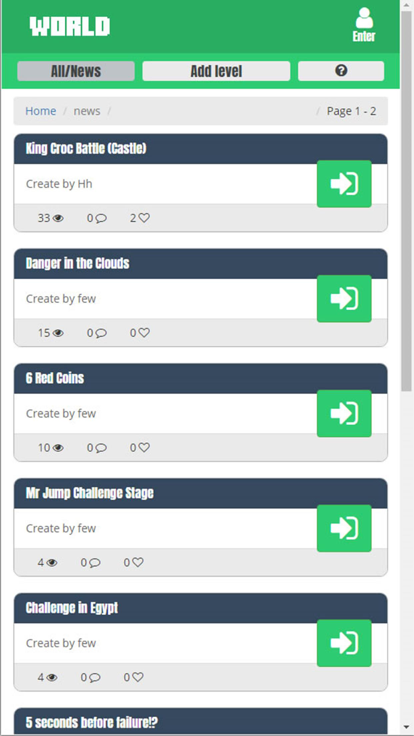Open the Challenge in Egypt level arrow icon
The height and width of the screenshot is (736, 414).
pos(344,643)
